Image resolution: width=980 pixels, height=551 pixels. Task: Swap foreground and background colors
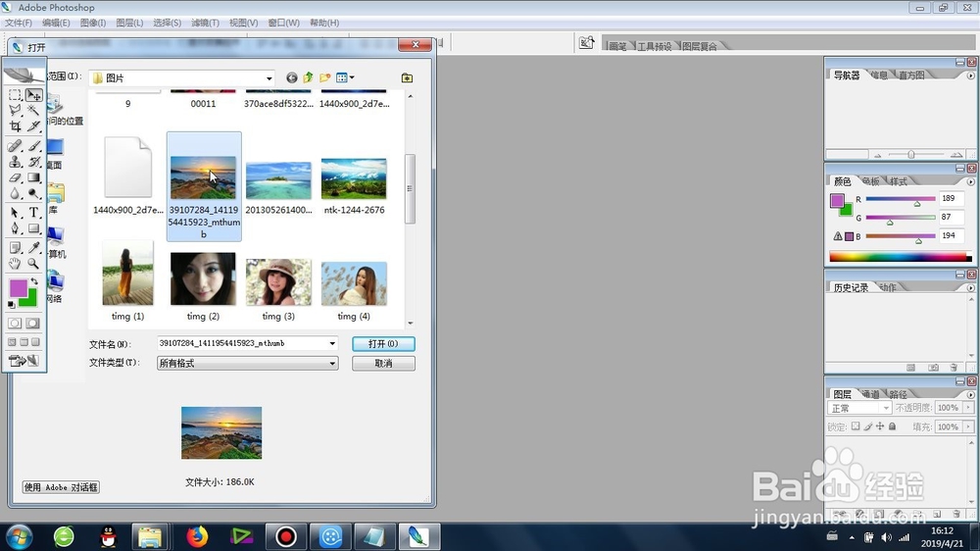pyautogui.click(x=35, y=282)
